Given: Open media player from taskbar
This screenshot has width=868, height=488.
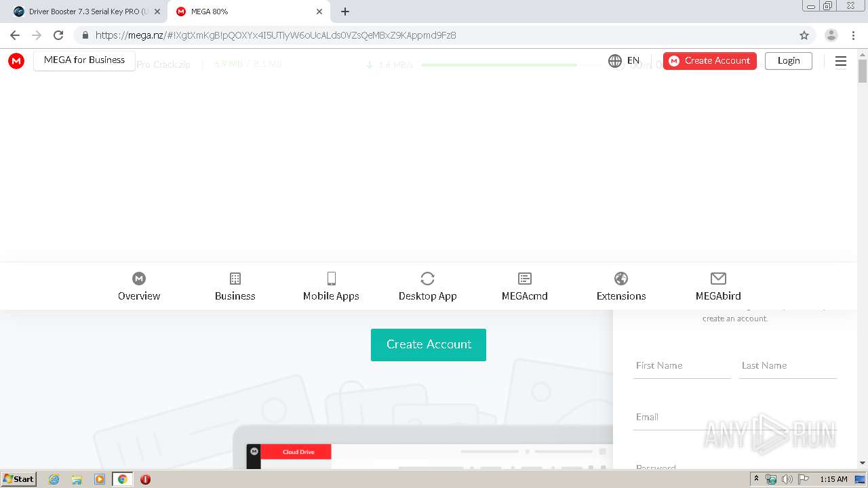Looking at the screenshot, I should [x=100, y=479].
